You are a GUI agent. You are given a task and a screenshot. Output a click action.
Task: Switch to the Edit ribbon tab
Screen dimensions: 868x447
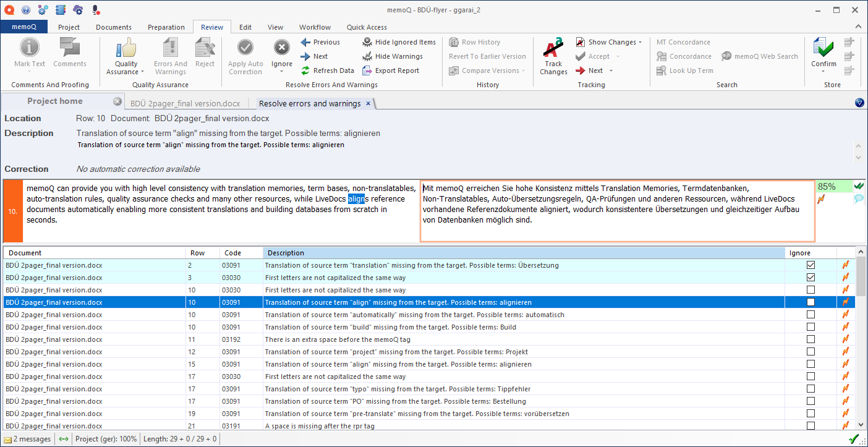tap(245, 27)
